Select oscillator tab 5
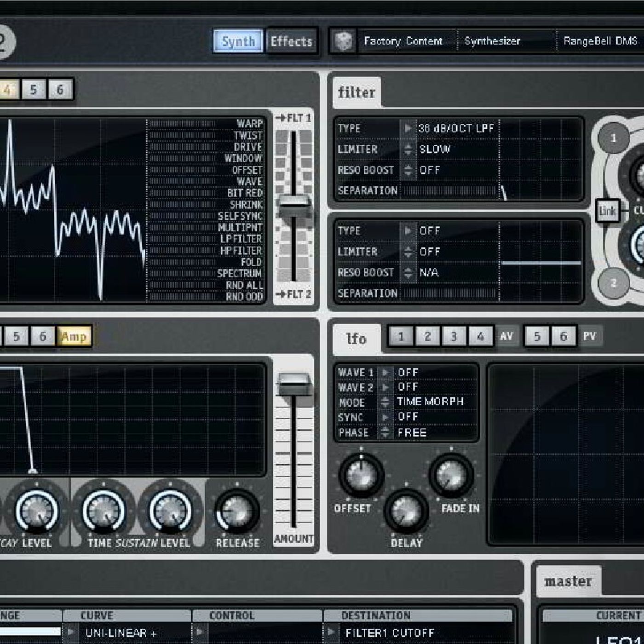This screenshot has width=644, height=644. click(x=33, y=89)
